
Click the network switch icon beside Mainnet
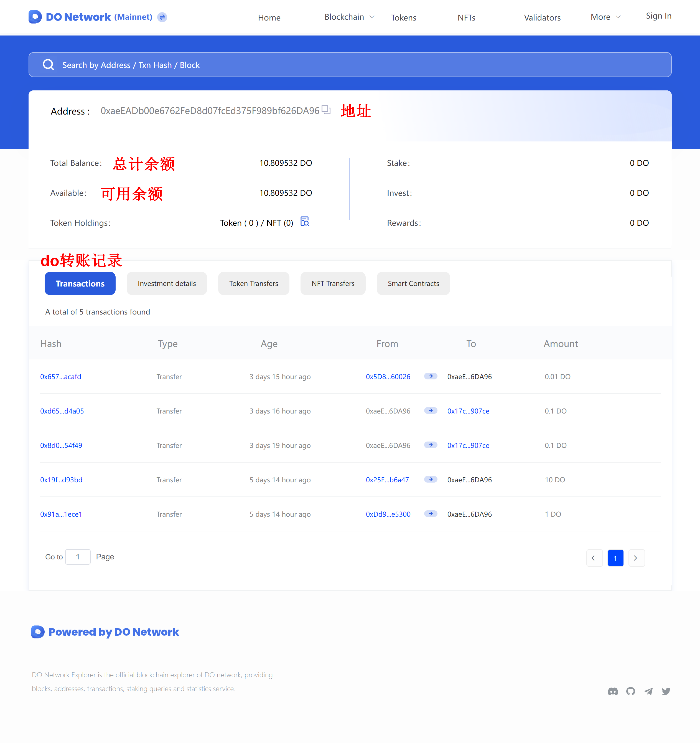coord(162,17)
